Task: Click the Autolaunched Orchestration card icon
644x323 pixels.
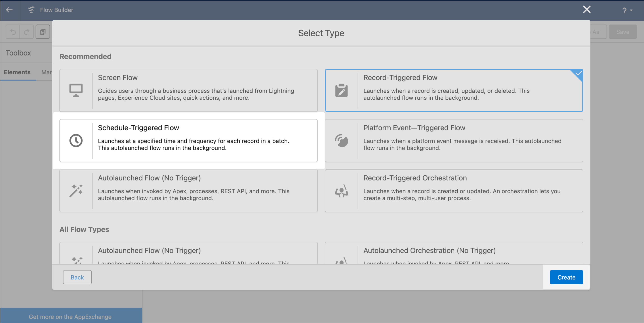Action: (x=341, y=260)
